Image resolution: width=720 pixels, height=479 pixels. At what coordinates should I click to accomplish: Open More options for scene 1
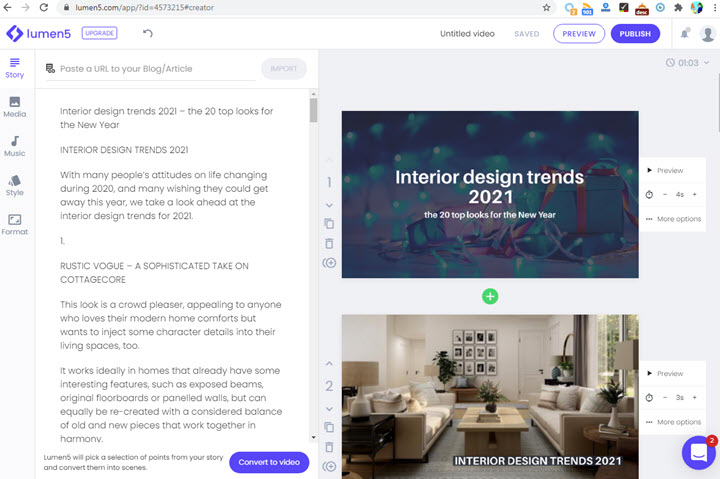click(674, 219)
